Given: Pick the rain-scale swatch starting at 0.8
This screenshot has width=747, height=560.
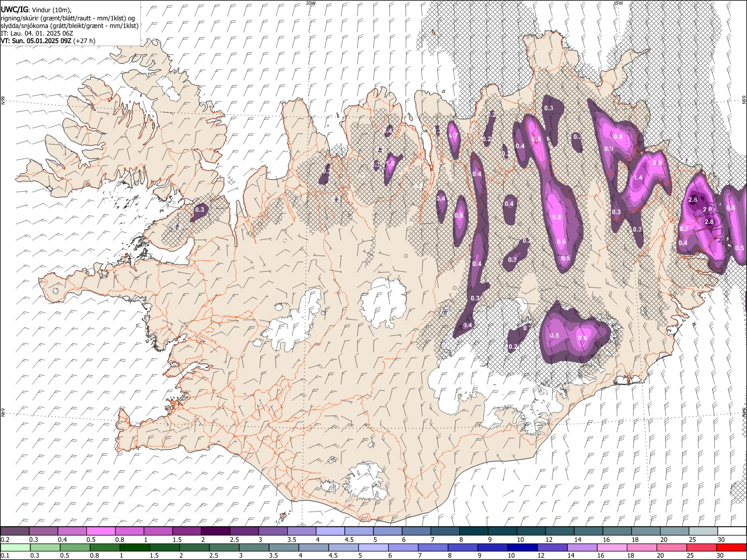Looking at the screenshot, I should point(104,548).
